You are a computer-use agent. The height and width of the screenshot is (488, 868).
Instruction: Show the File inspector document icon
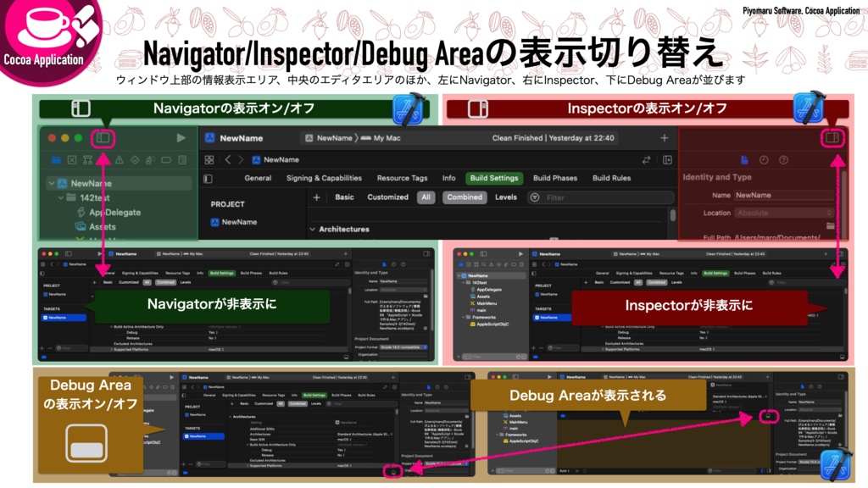coord(744,160)
